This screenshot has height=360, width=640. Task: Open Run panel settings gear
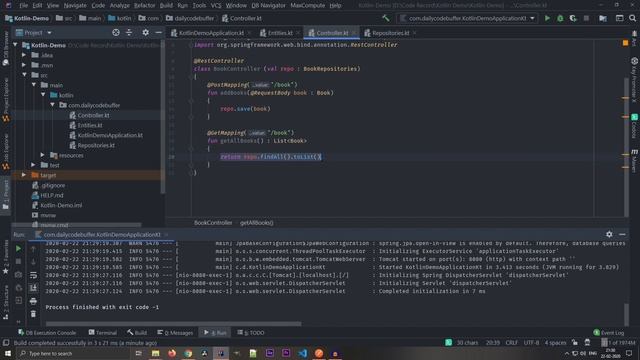[x=609, y=234]
